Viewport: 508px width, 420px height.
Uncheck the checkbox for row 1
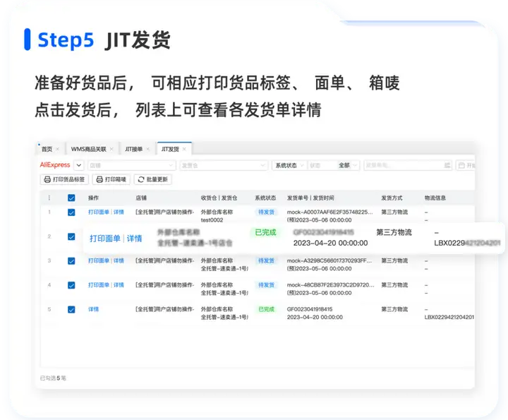71,212
